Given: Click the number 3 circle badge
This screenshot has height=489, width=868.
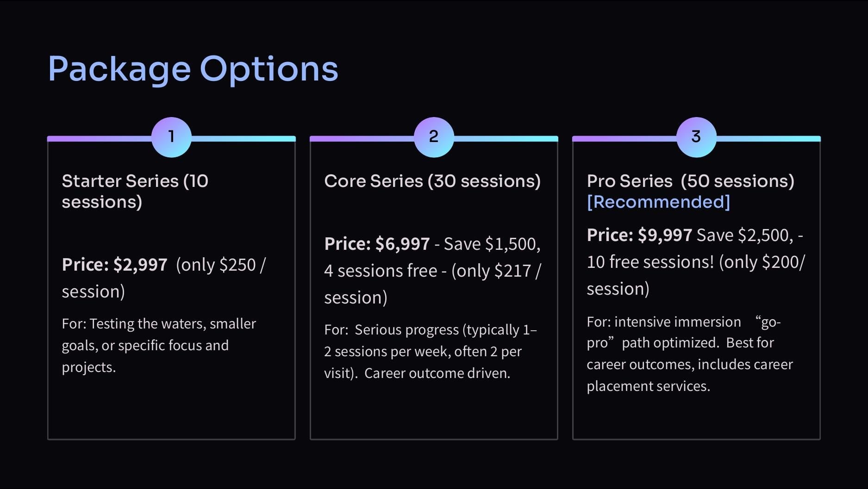Looking at the screenshot, I should tap(696, 137).
